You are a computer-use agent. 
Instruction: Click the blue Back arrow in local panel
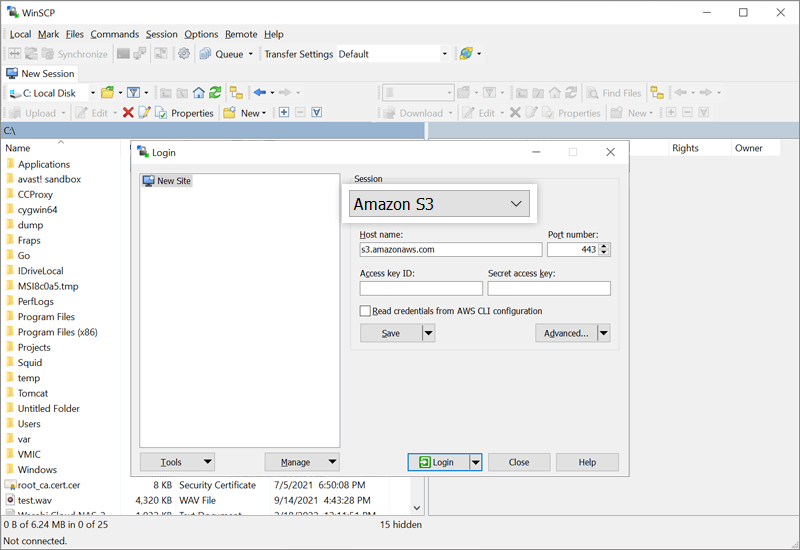(260, 92)
